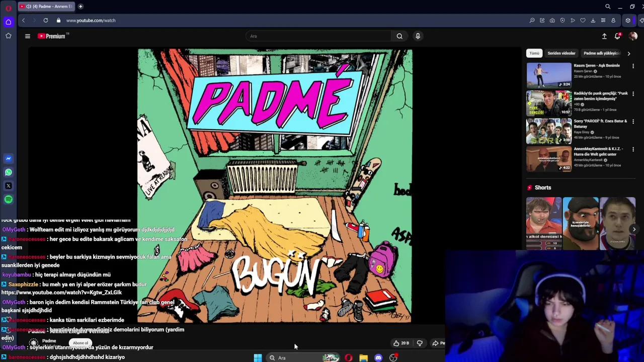Click the edit page toolbar icon

coord(542,20)
